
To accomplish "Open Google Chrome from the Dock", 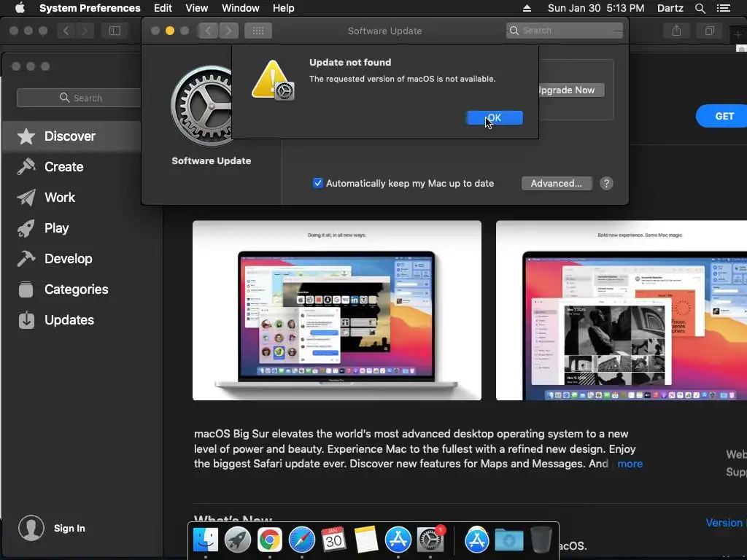I will point(270,540).
